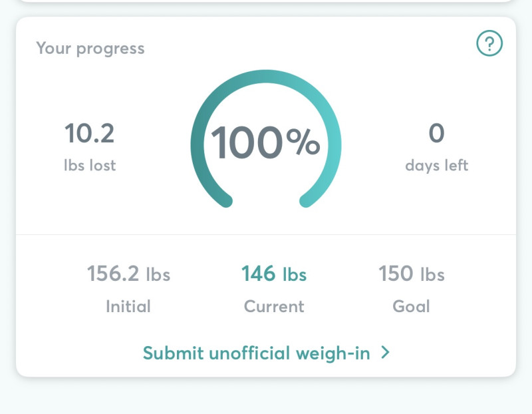Screen dimensions: 532x414
Task: Tap the divider line under the progress ring
Action: tap(266, 234)
